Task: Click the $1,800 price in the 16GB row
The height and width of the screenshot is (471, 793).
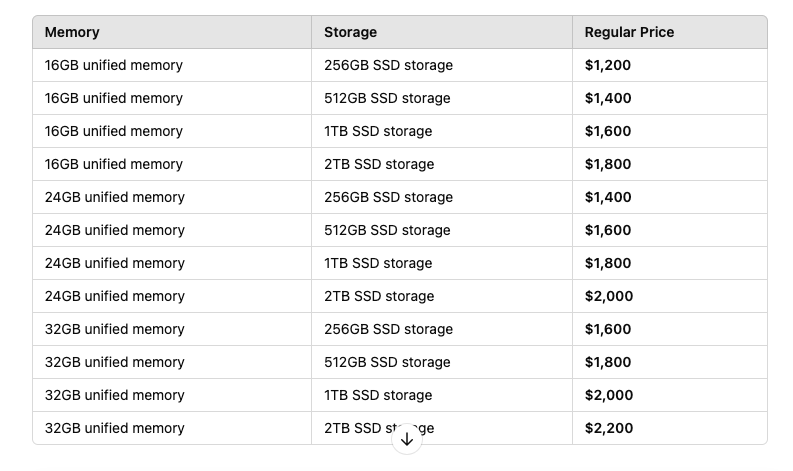Action: 608,164
